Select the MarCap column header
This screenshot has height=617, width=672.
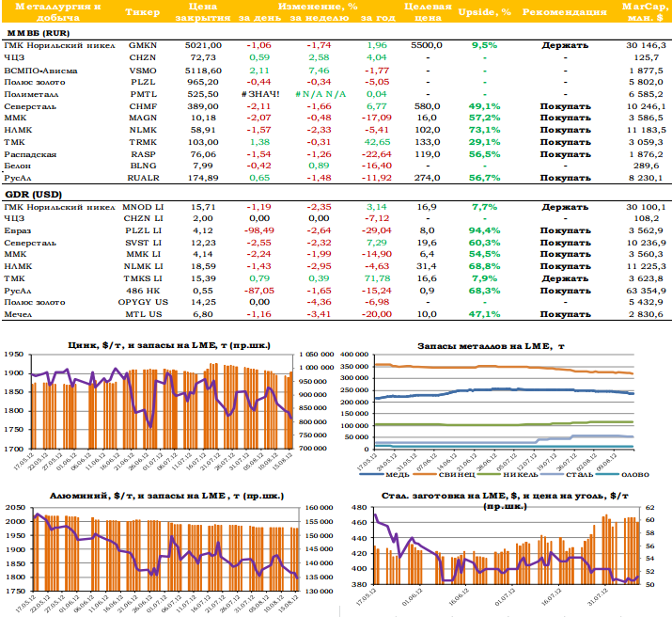tap(646, 12)
